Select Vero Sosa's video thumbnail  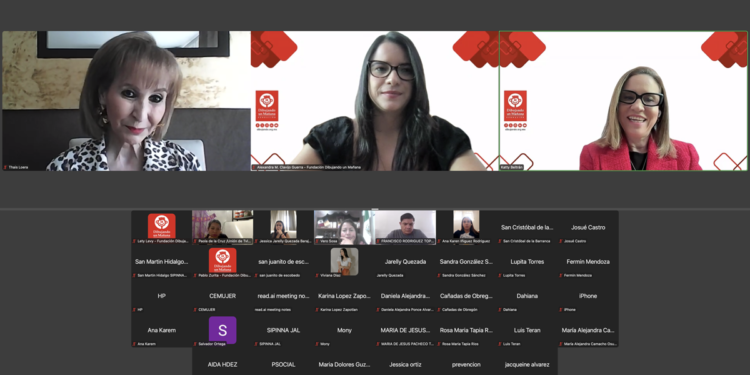pyautogui.click(x=344, y=227)
